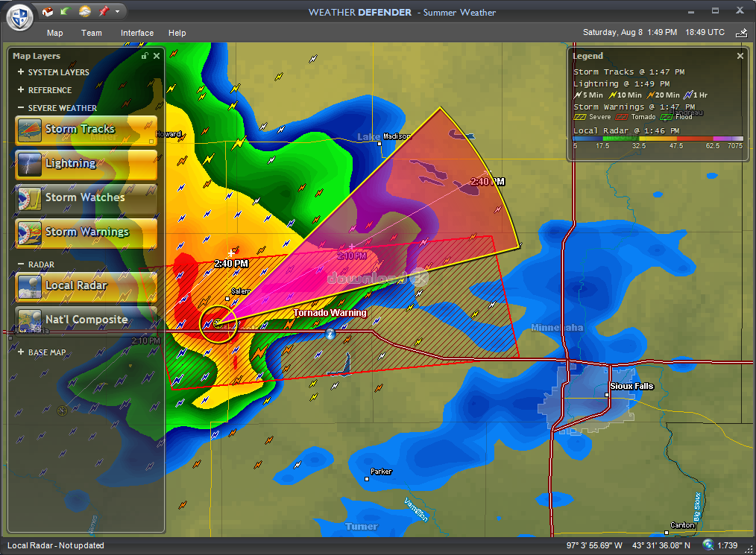Click the Lake Madison city marker square

379,144
